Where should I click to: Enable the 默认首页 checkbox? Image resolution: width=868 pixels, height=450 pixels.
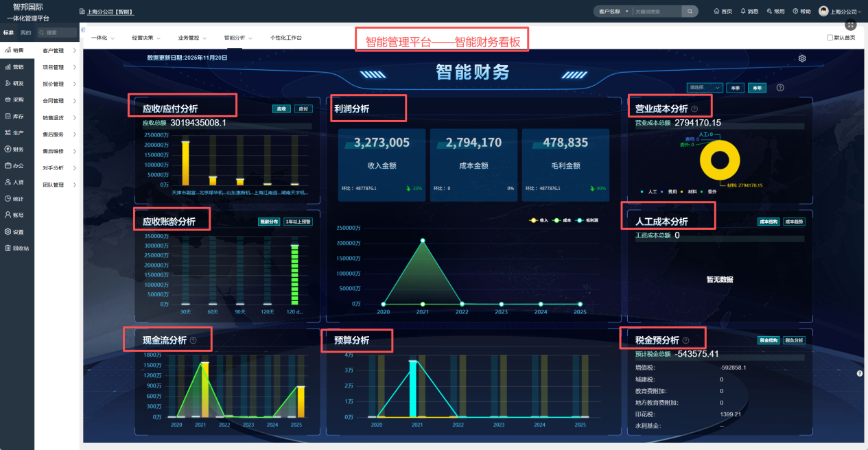(830, 38)
